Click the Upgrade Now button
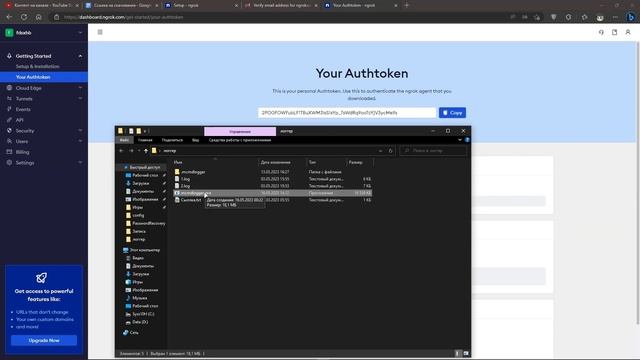Screen dimensions: 640x360 (44, 340)
